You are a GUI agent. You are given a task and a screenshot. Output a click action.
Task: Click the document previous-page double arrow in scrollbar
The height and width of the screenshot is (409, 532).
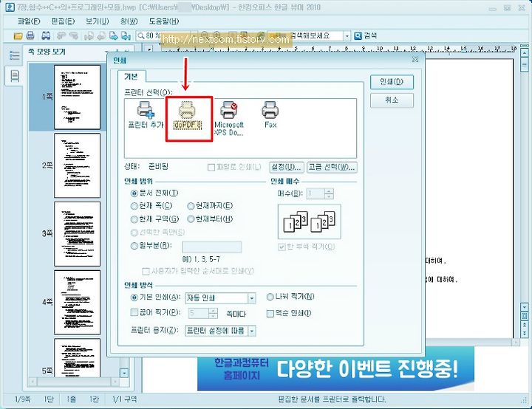524,326
